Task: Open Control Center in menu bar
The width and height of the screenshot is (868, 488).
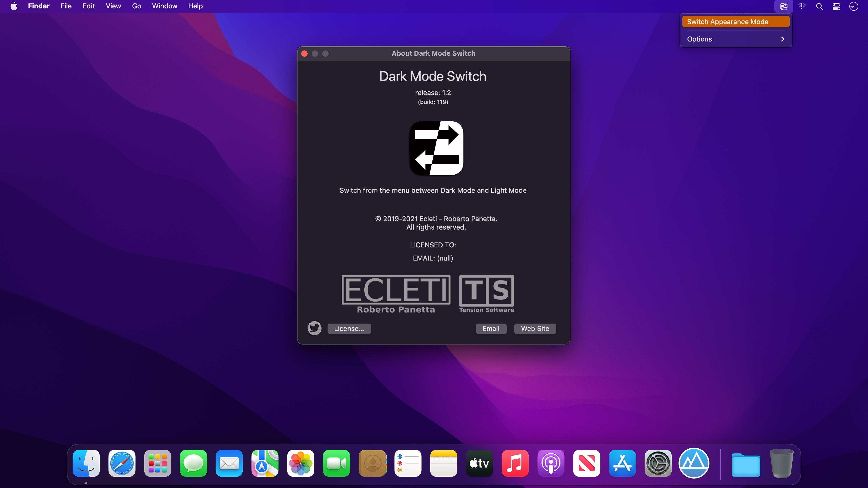Action: coord(836,6)
